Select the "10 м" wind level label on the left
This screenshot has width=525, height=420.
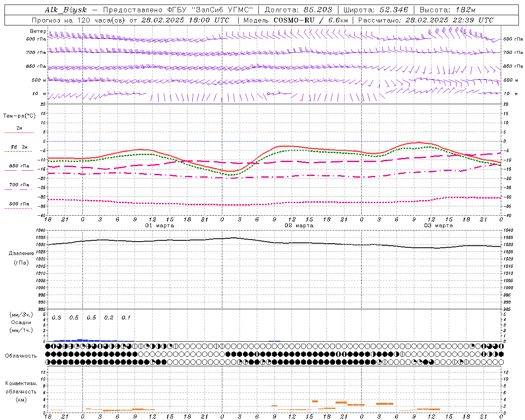pyautogui.click(x=39, y=94)
